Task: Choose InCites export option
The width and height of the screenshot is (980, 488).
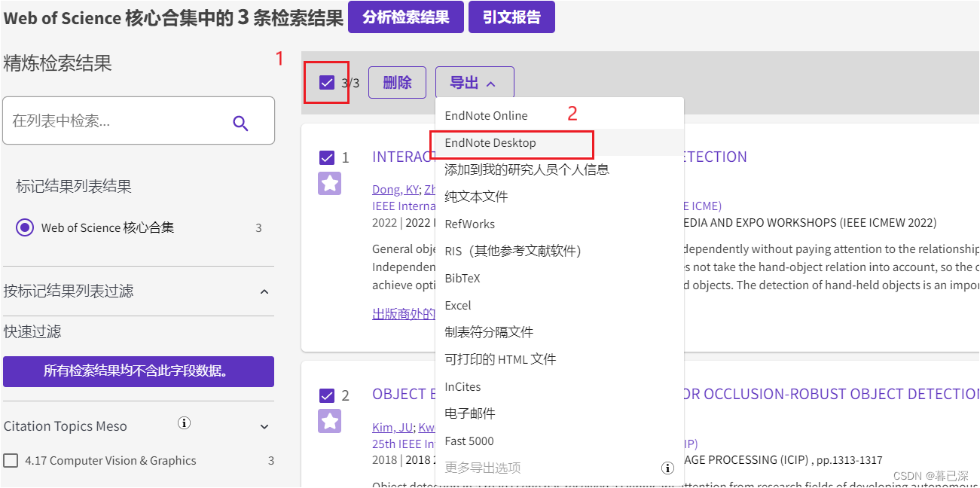Action: [560, 386]
